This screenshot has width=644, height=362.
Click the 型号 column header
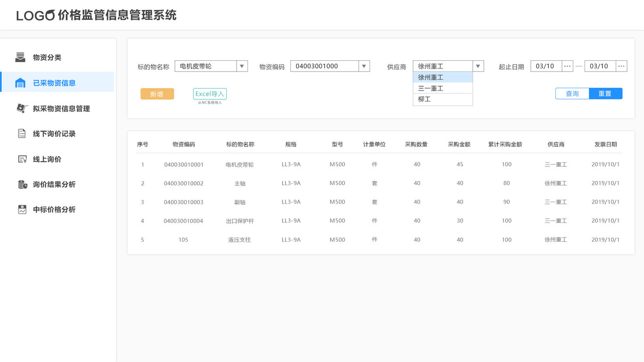pyautogui.click(x=337, y=144)
